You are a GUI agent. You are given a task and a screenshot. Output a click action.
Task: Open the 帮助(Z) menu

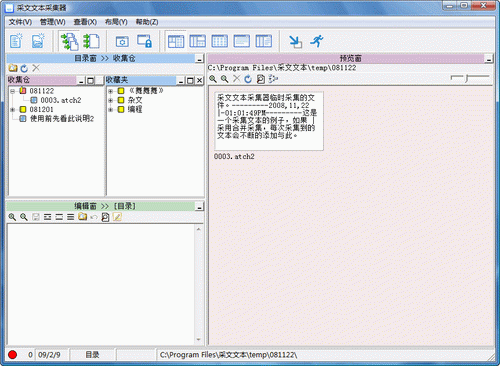(x=147, y=22)
